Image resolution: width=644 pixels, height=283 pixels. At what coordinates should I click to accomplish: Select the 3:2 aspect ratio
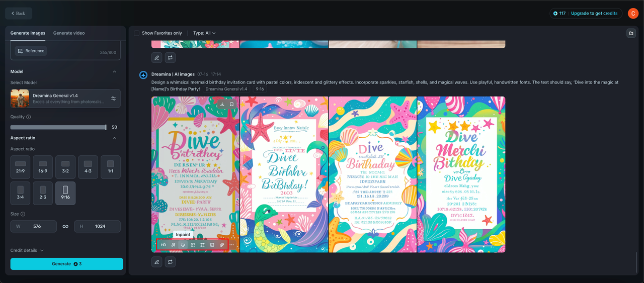[65, 167]
